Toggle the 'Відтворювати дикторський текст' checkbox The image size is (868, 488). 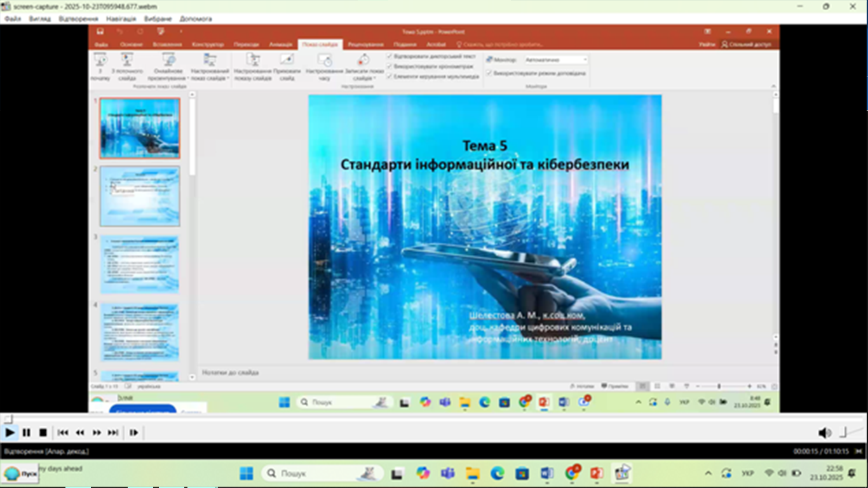click(x=390, y=56)
